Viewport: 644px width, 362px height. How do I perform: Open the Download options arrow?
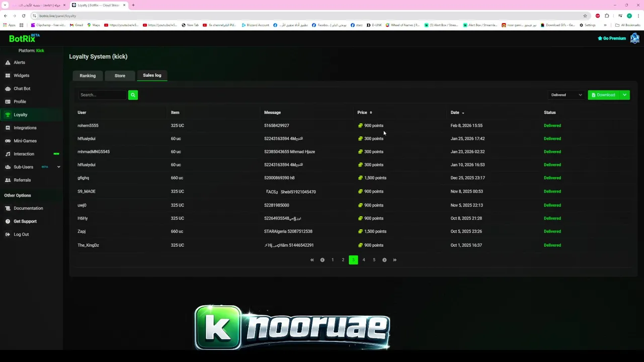tap(624, 95)
